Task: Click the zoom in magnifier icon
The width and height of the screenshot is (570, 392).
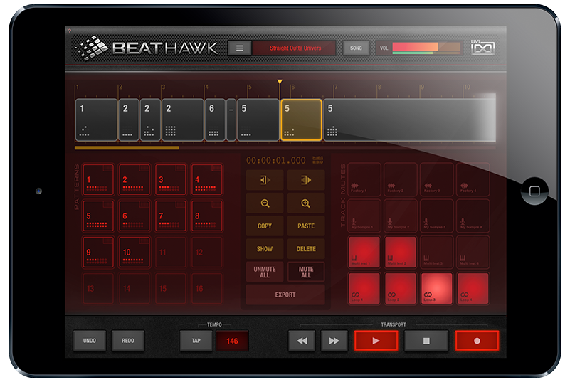Action: (306, 203)
